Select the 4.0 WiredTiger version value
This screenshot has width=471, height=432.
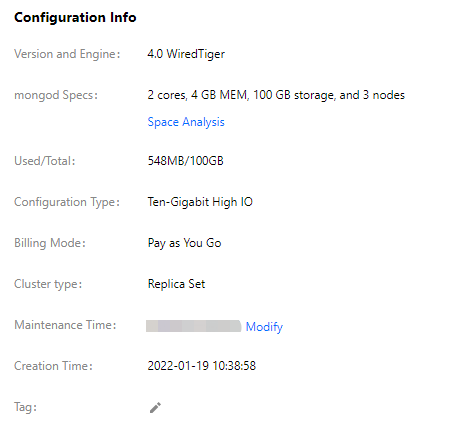click(186, 54)
